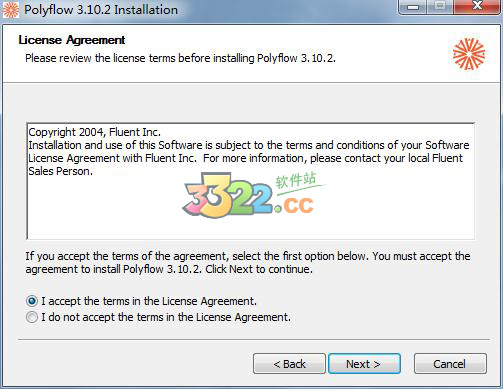This screenshot has width=503, height=389.
Task: Click the "I do not accept" label text
Action: coord(166,317)
